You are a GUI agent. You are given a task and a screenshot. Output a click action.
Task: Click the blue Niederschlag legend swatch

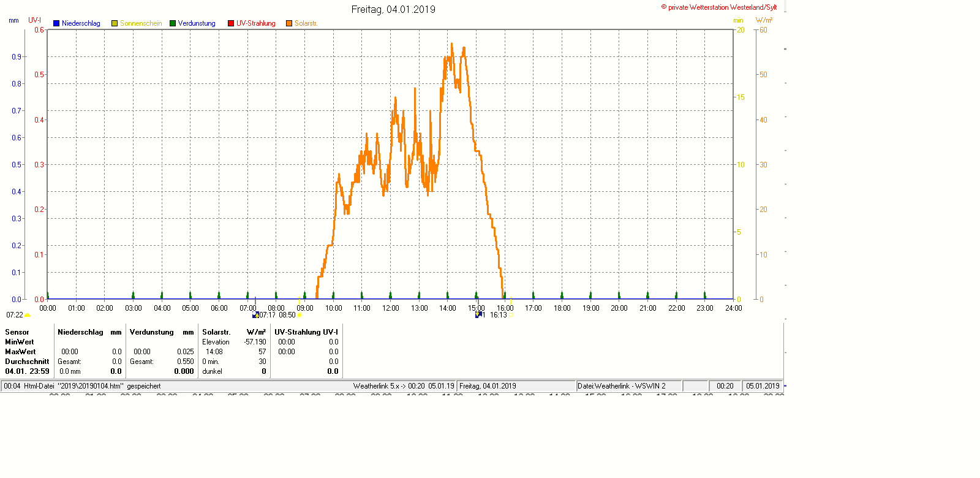point(56,23)
